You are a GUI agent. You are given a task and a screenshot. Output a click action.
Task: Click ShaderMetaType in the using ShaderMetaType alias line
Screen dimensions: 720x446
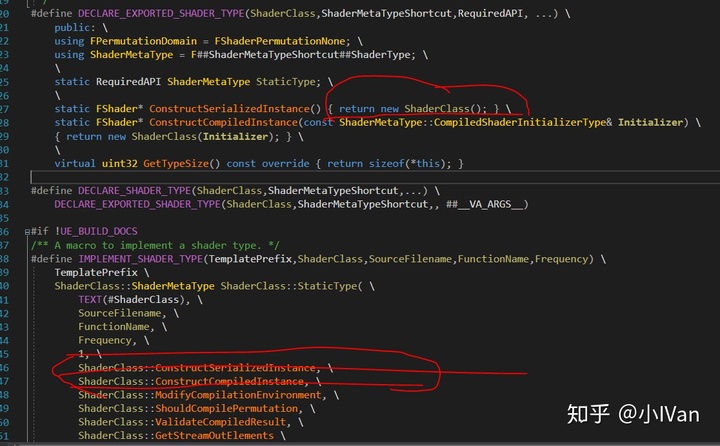coord(131,55)
